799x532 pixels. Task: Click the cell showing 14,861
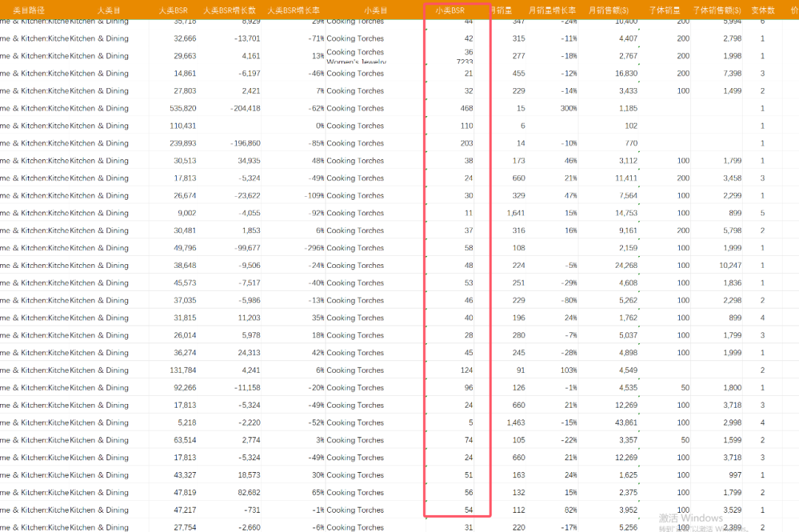click(185, 73)
